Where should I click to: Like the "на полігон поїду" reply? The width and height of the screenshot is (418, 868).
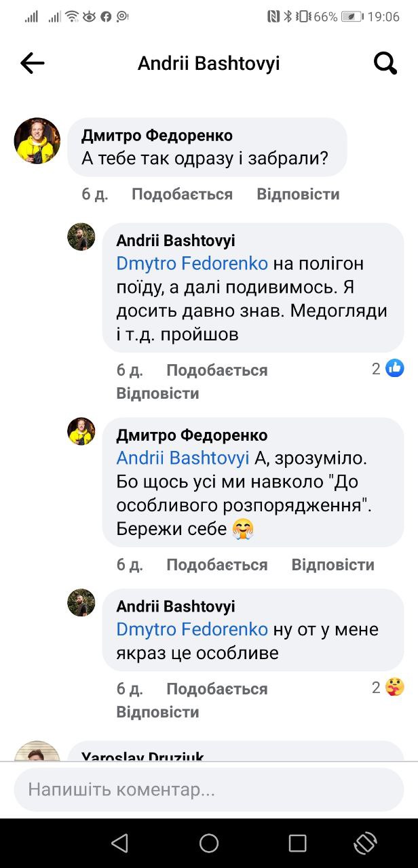(217, 370)
